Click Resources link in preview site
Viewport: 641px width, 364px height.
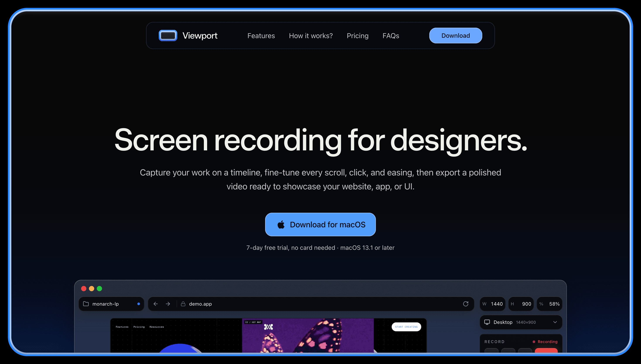157,327
